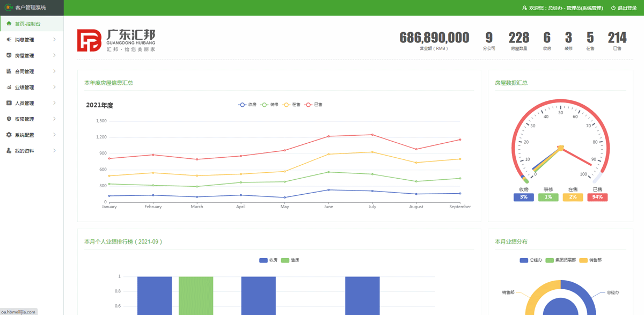Open the 首页-控制台 menu item
The image size is (644, 315).
32,24
